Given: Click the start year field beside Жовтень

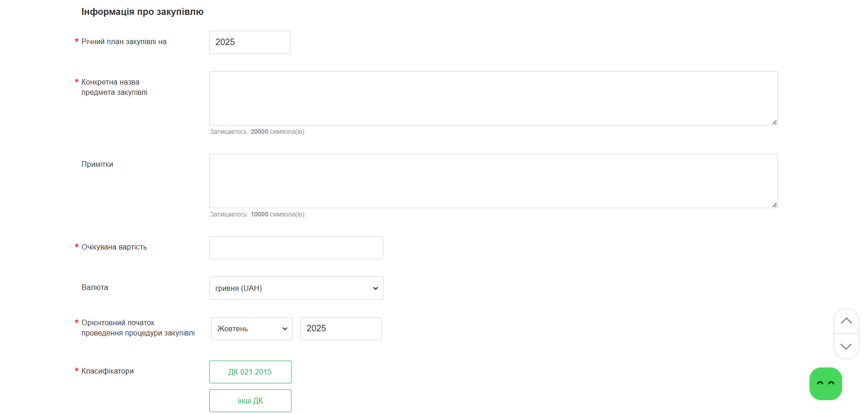Looking at the screenshot, I should tap(341, 329).
